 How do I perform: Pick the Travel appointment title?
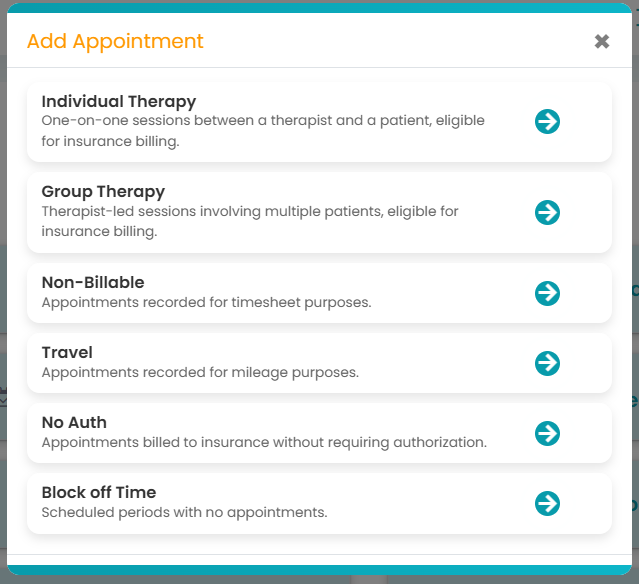click(x=67, y=352)
